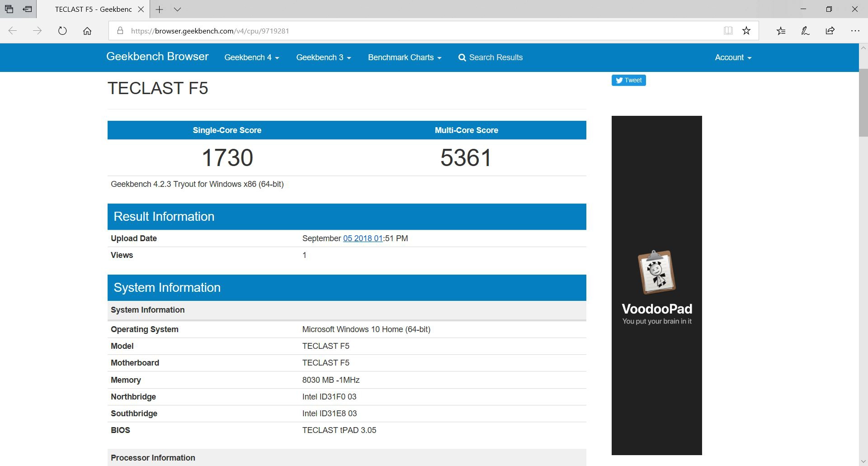Click the 'Result Information' section heading
Screen dimensions: 868x466
[x=164, y=216]
